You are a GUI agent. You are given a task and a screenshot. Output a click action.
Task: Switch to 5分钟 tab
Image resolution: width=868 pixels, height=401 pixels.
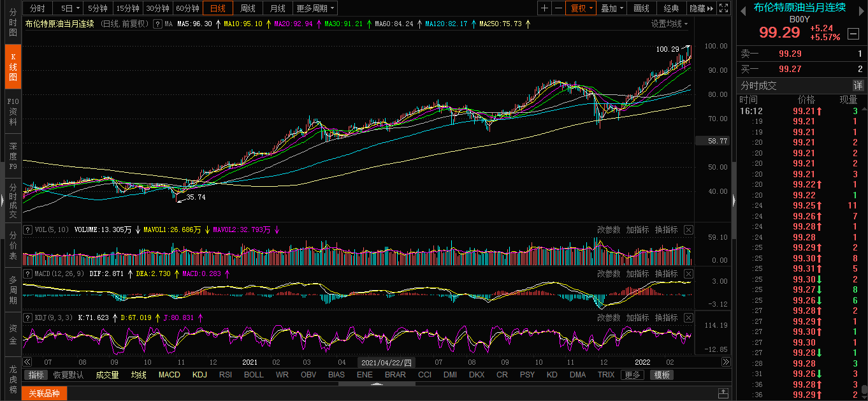[98, 8]
